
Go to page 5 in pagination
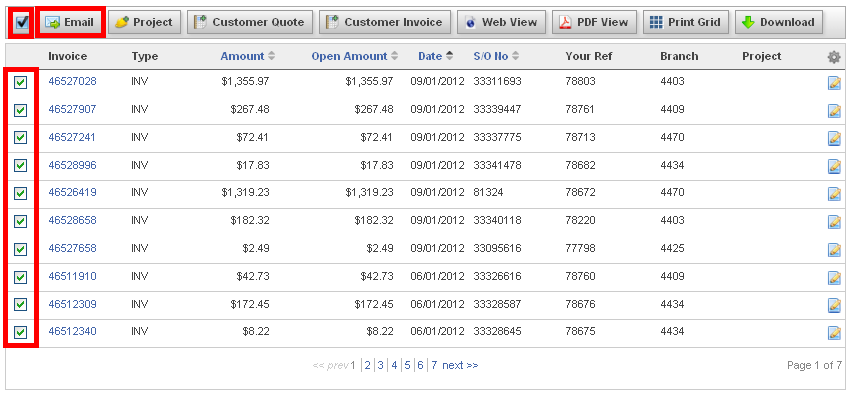(407, 365)
